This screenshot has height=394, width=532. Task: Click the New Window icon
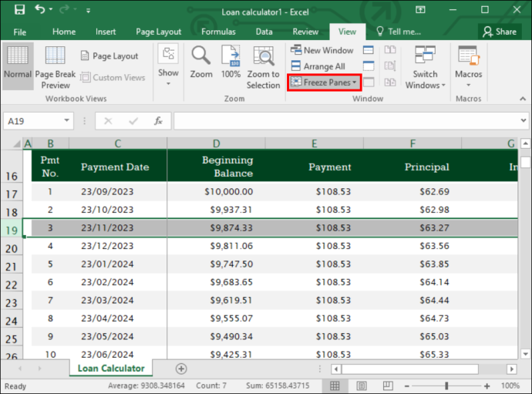coord(296,50)
